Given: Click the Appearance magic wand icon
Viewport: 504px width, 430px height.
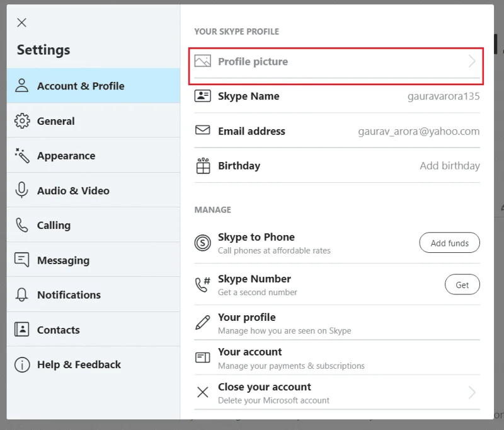Looking at the screenshot, I should 22,156.
